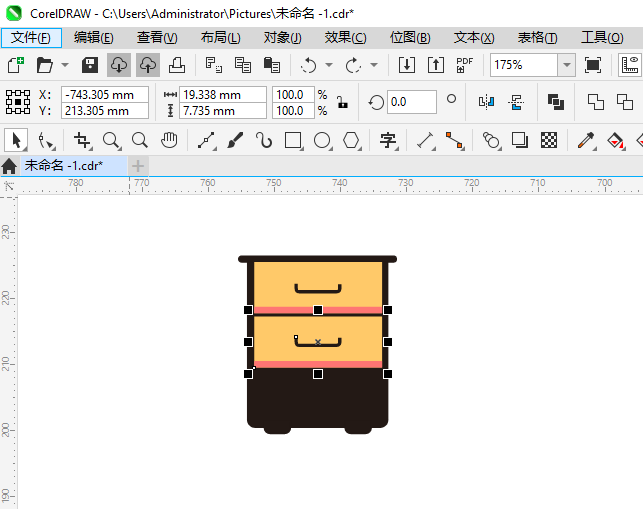Open the 文件(F) menu
Screen dimensions: 643x509
[31, 38]
